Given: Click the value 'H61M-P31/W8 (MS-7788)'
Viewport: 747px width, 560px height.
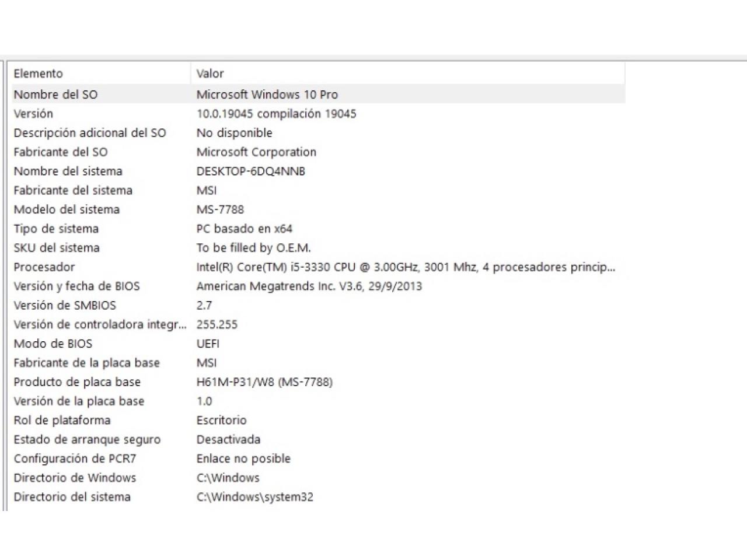Looking at the screenshot, I should coord(264,382).
